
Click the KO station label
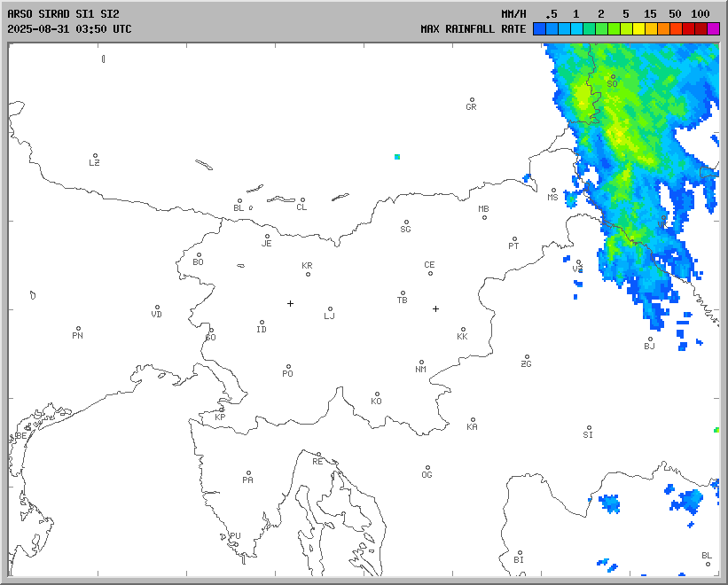376,402
